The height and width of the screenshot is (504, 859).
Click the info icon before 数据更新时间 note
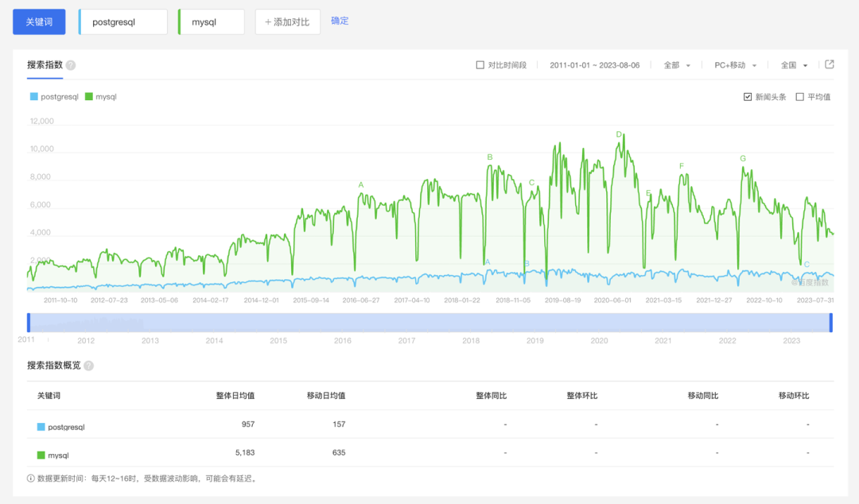(x=31, y=479)
